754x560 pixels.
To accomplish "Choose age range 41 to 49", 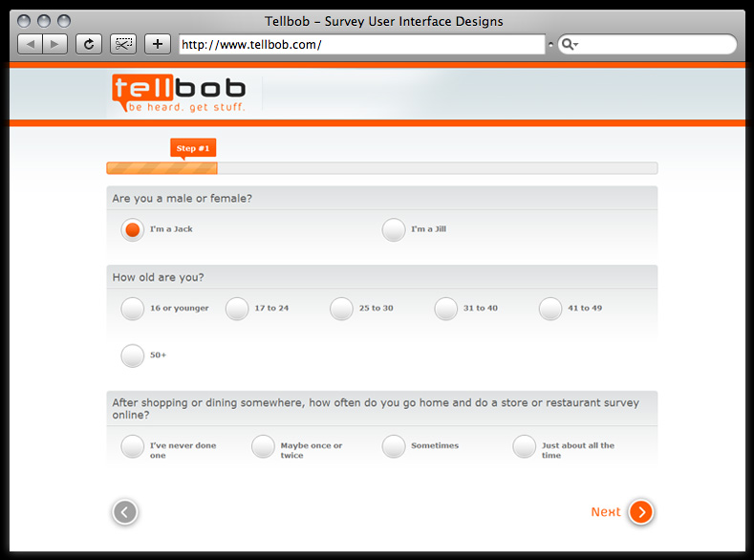I will pyautogui.click(x=550, y=309).
